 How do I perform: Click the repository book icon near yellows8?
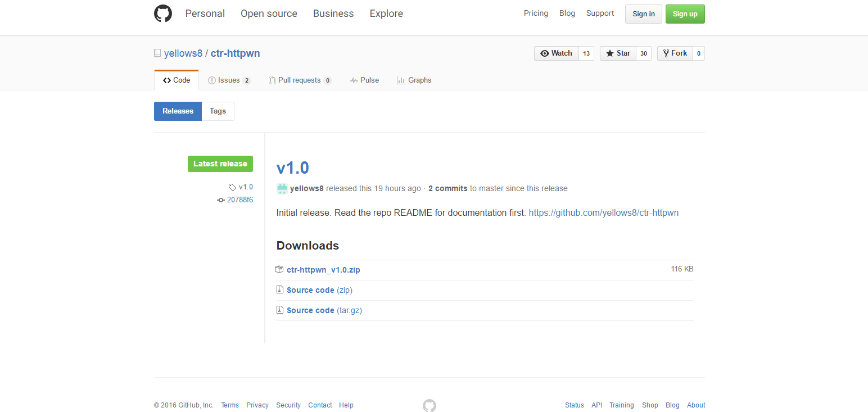tap(157, 53)
